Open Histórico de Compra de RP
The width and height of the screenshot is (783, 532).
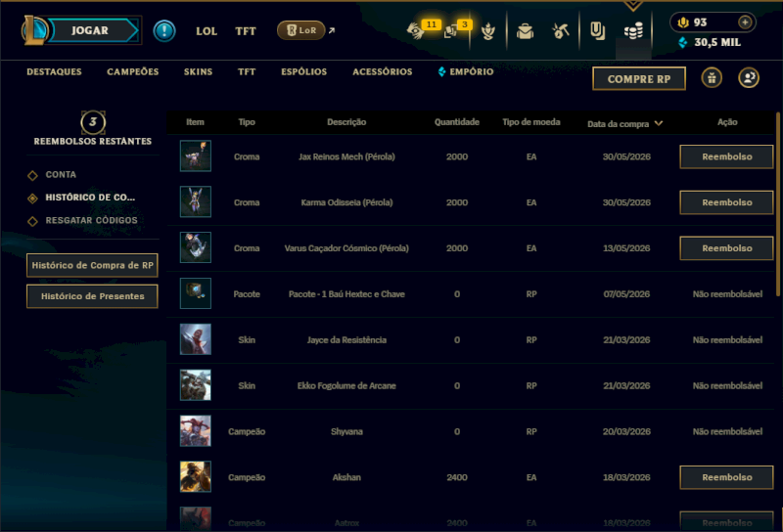click(x=92, y=265)
